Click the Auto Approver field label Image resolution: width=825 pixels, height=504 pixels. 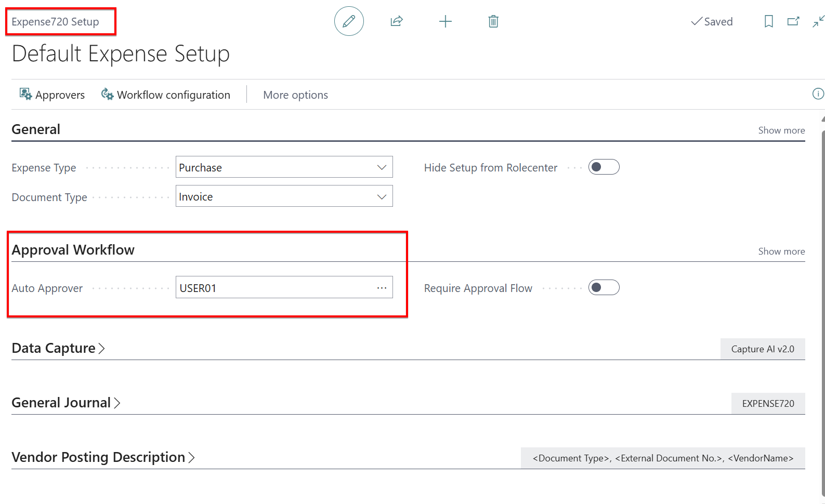tap(47, 288)
